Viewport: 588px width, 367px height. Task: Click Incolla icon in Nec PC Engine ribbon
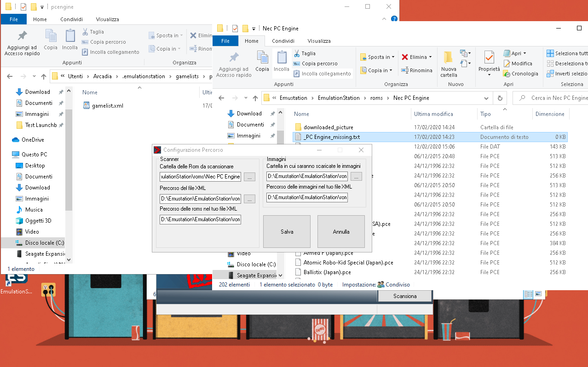[282, 61]
